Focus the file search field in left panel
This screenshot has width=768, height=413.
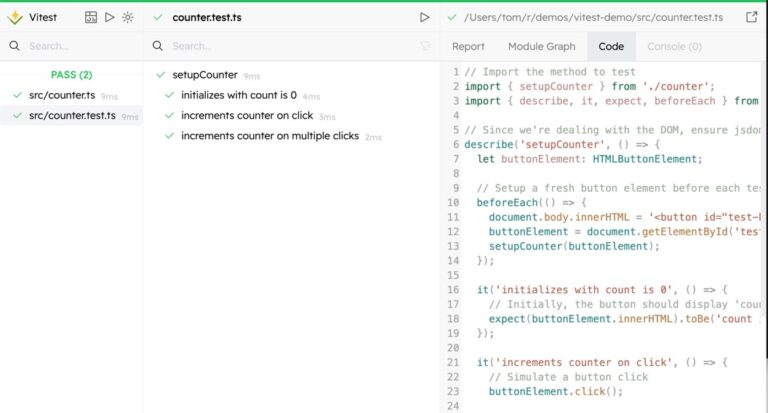pyautogui.click(x=75, y=46)
